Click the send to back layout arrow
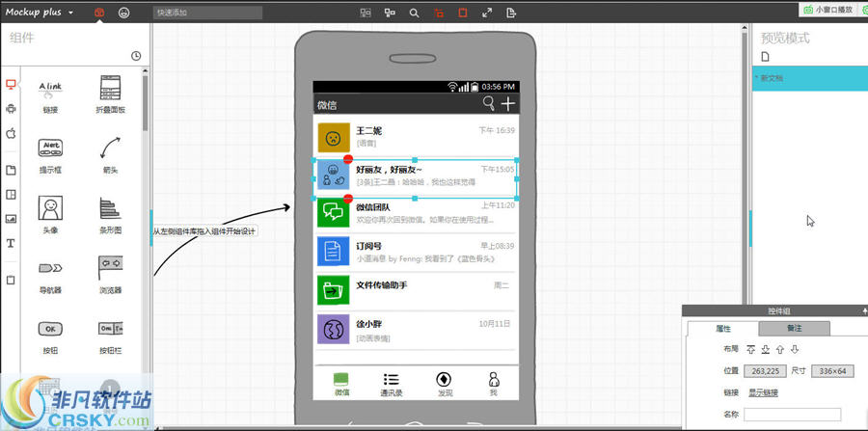Screen dimensions: 868x431 point(766,349)
